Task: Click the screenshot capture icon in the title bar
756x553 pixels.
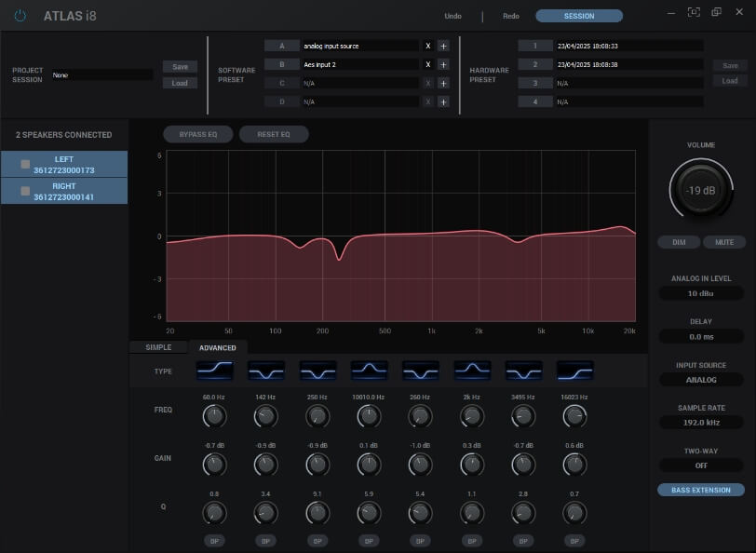Action: 693,12
